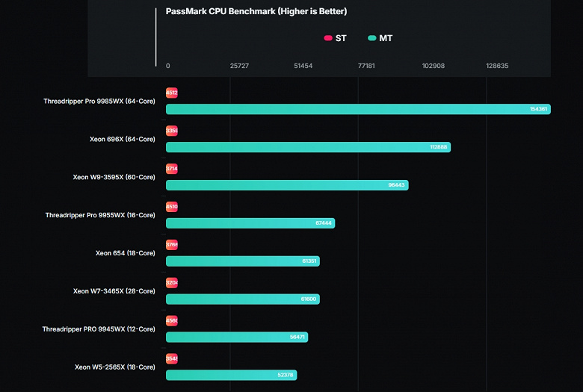Click the red ST bar for Threadripper Pro 9985WX
The image size is (583, 392).
coord(172,93)
